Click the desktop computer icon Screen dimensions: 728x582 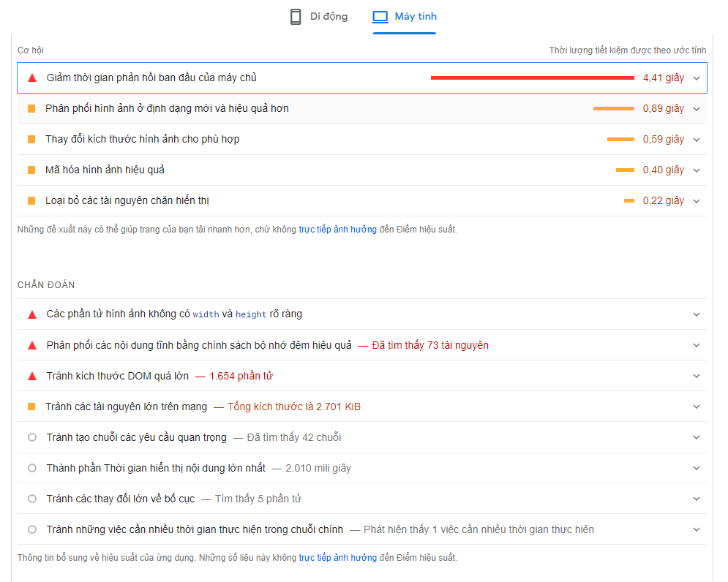380,17
